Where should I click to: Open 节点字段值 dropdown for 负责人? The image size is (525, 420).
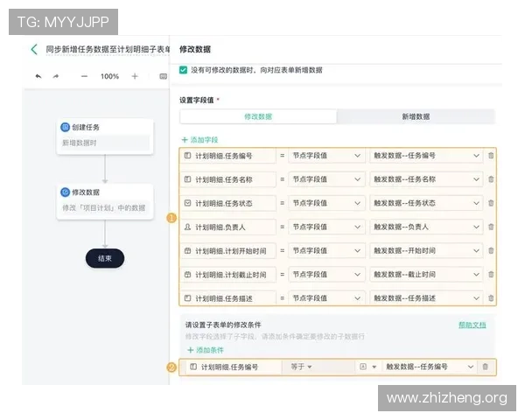(x=326, y=227)
